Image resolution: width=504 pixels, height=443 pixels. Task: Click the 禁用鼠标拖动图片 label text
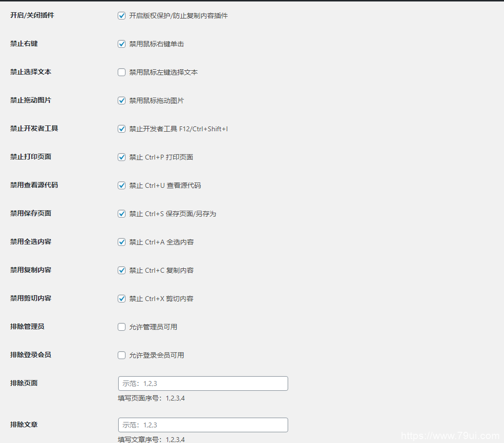click(156, 101)
